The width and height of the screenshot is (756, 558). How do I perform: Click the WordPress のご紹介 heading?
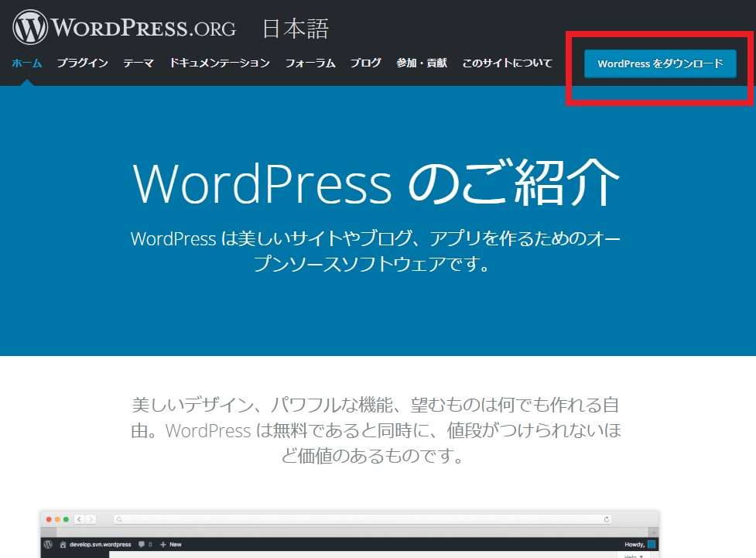[x=376, y=183]
